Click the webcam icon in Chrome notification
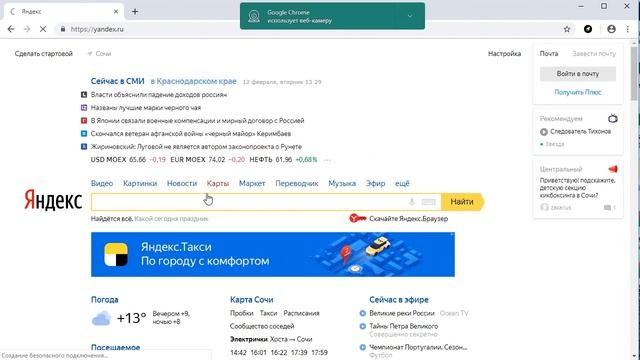 tap(254, 16)
